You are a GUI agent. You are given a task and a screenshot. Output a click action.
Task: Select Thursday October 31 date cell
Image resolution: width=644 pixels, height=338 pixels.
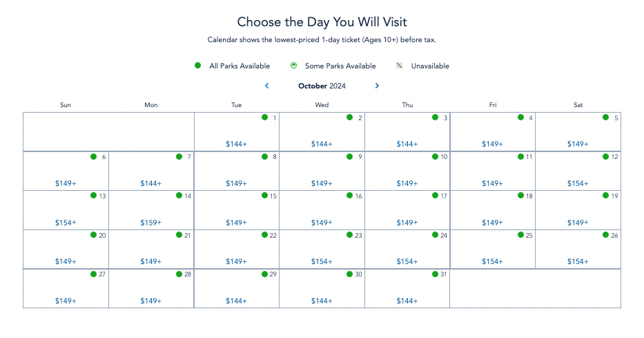pos(407,288)
